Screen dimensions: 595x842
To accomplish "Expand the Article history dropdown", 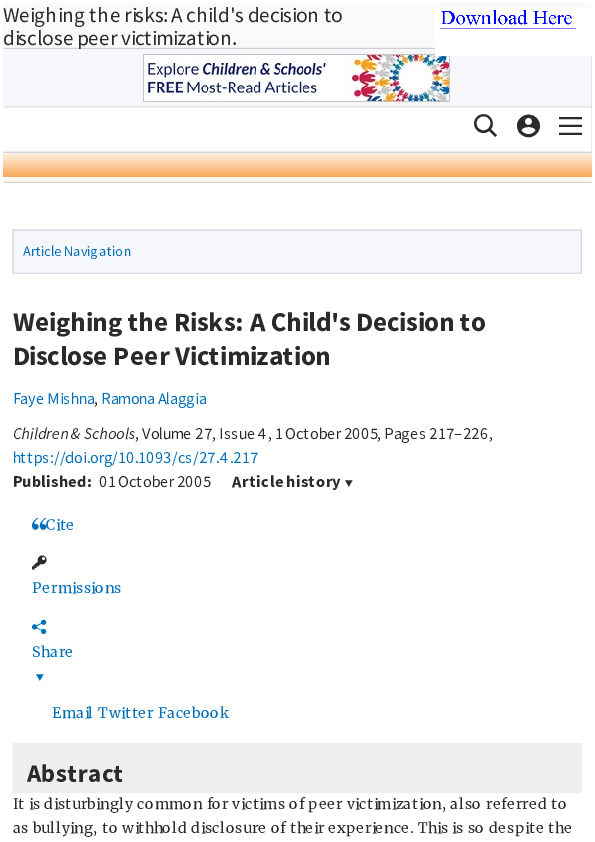I will coord(292,481).
